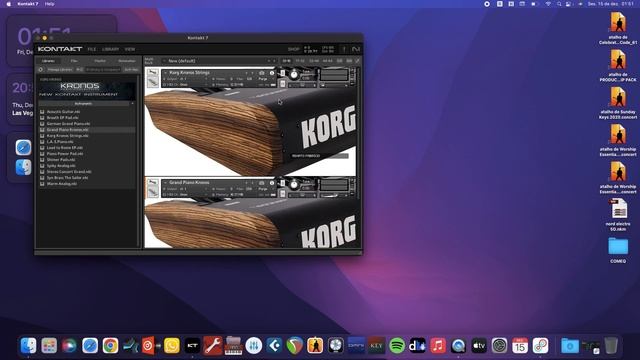Show rack page 33-48
This screenshot has height=360, width=640.
tap(313, 61)
